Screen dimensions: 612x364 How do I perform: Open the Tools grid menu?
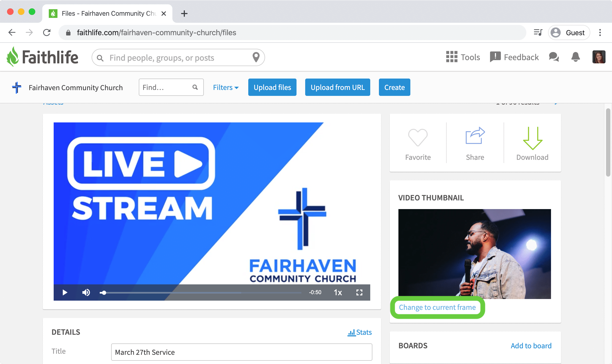463,57
